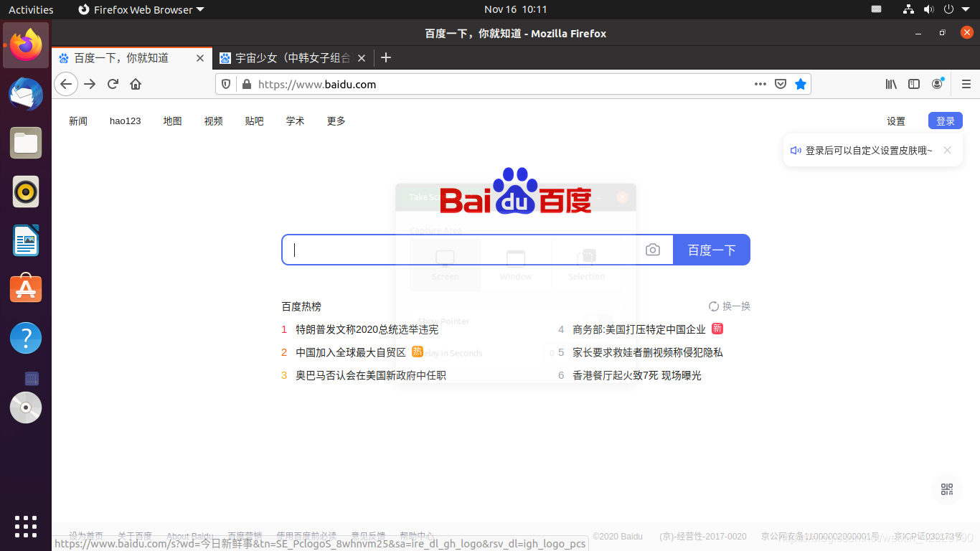Click the Baidu logo

pyautogui.click(x=515, y=191)
